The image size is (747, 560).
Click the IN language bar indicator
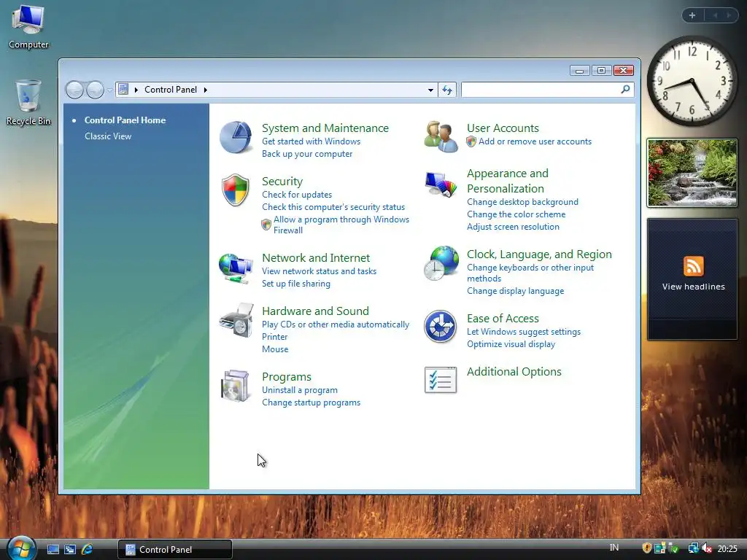pyautogui.click(x=614, y=548)
